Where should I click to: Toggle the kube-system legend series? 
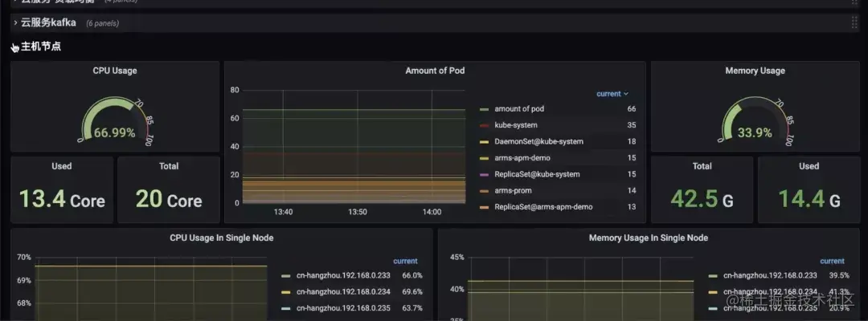pos(515,125)
